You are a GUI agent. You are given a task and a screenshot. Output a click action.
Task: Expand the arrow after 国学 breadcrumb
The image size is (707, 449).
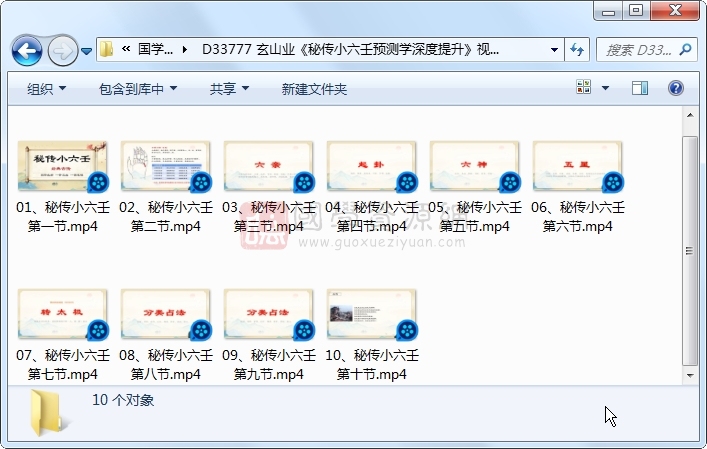184,50
